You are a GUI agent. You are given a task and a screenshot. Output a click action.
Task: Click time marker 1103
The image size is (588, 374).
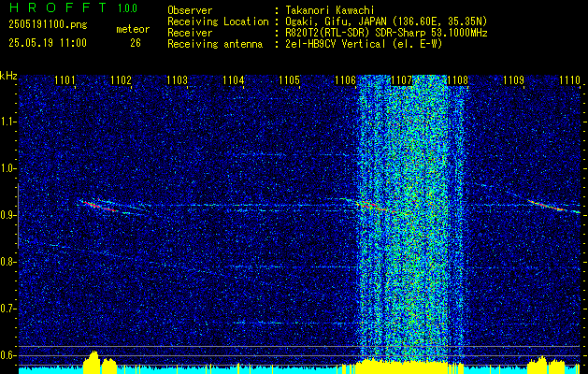tap(177, 79)
